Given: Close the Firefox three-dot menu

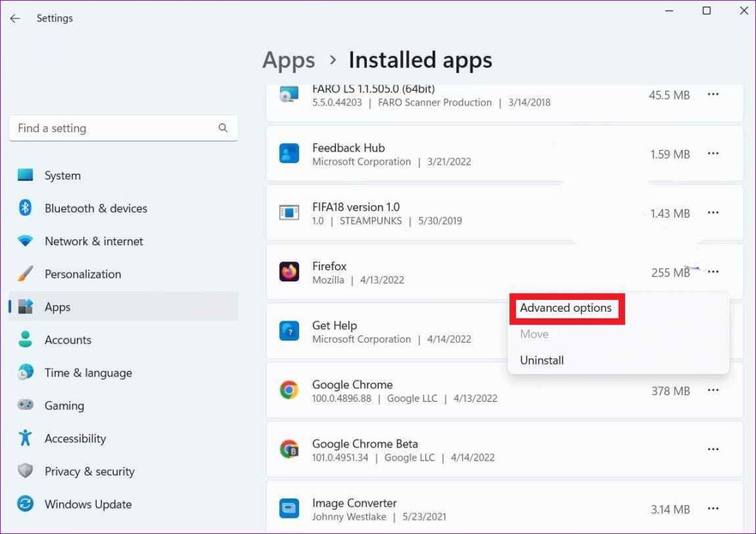Looking at the screenshot, I should (x=713, y=272).
